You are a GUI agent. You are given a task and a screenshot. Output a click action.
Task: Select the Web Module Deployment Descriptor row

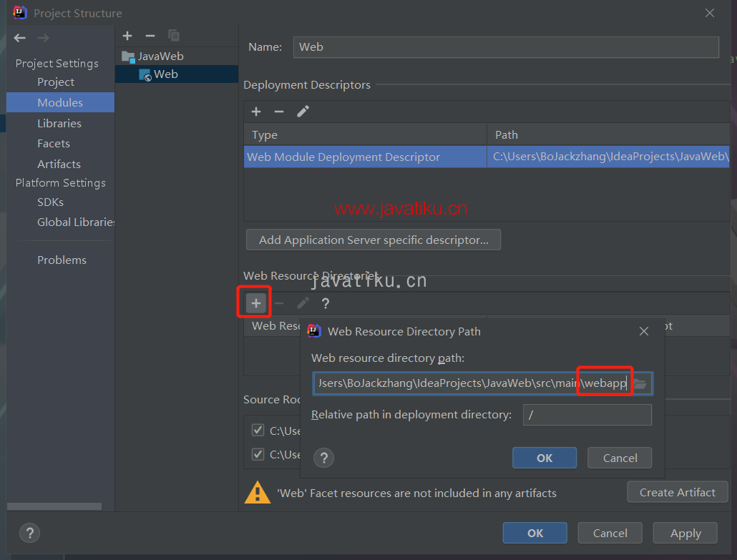[487, 157]
